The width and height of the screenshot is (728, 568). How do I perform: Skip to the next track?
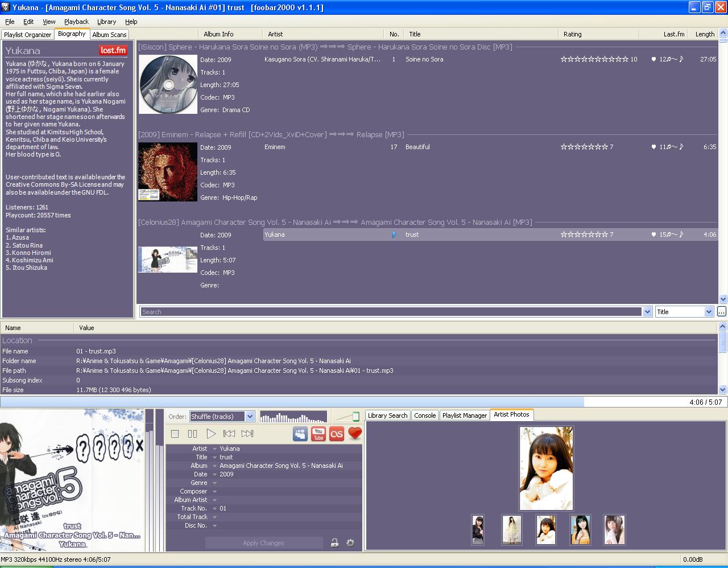(247, 434)
